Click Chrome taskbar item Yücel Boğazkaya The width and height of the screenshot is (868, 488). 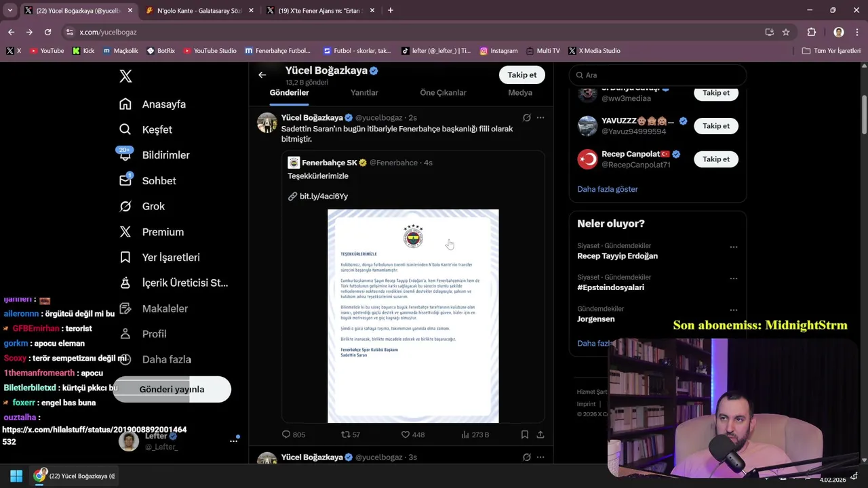click(x=75, y=476)
